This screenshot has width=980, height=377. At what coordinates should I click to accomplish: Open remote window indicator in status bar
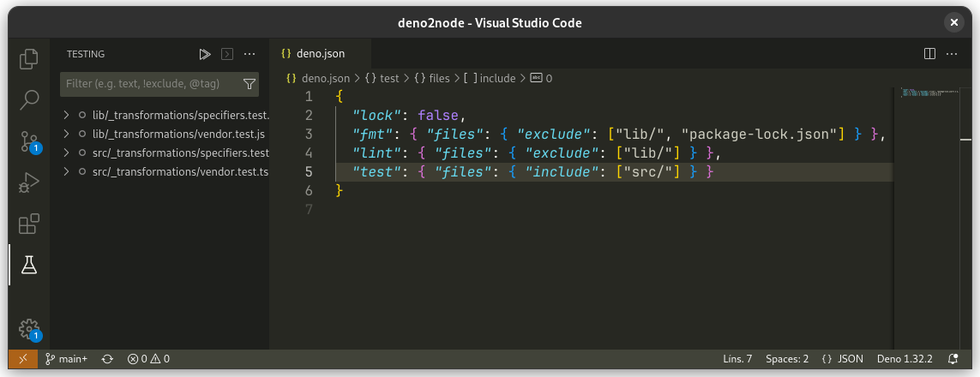tap(23, 359)
